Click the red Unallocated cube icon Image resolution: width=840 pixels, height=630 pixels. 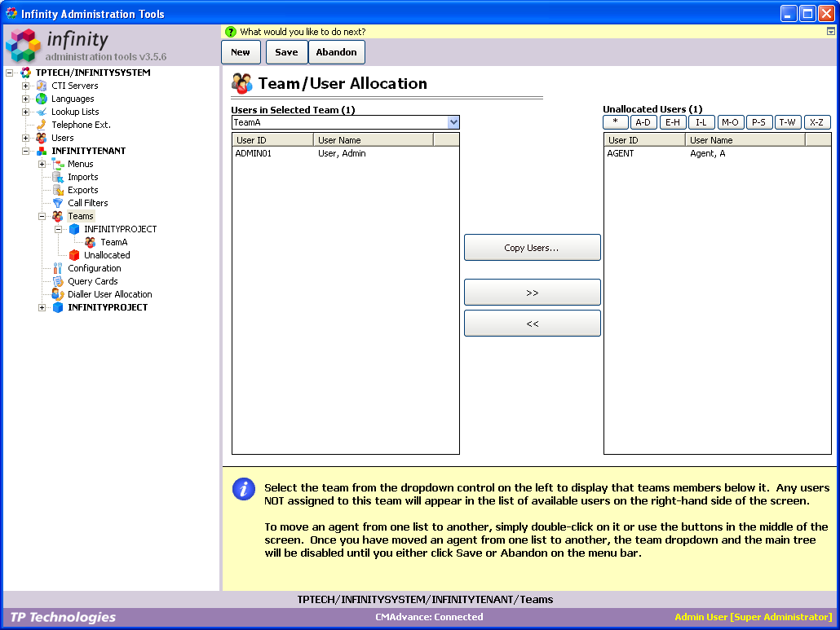click(74, 255)
